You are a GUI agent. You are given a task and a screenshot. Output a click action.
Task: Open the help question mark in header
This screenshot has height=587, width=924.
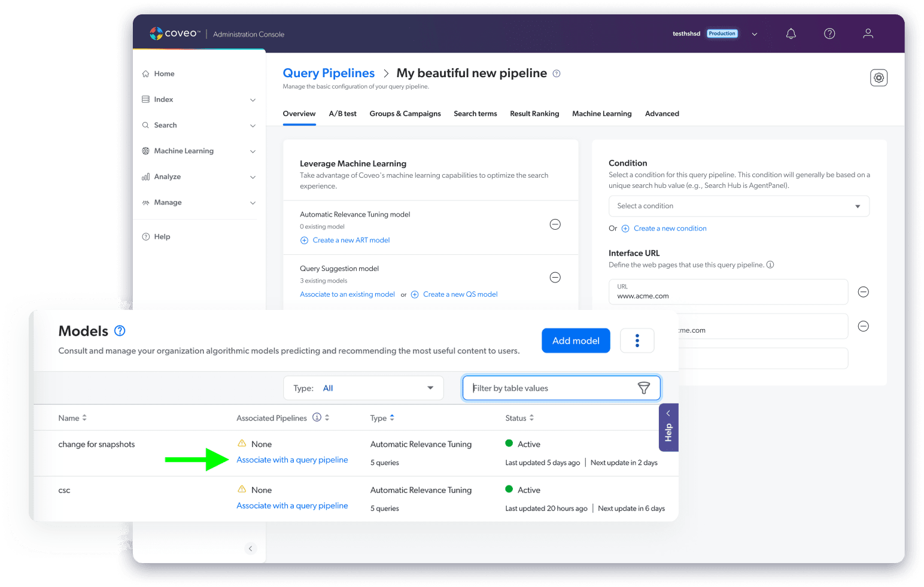coord(829,34)
